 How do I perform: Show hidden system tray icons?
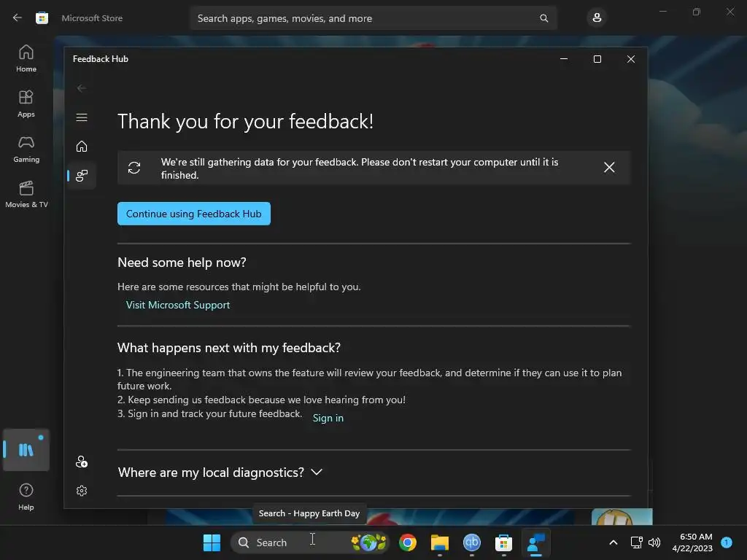[x=613, y=542]
